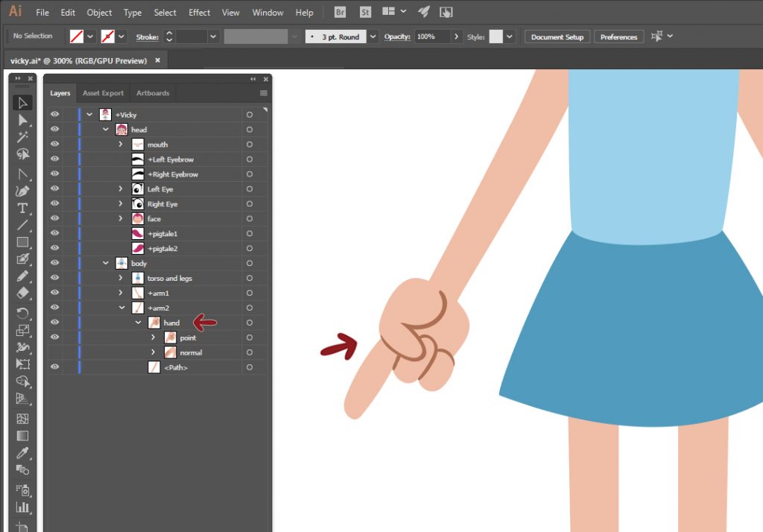Viewport: 763px width, 532px height.
Task: Open Layers panel options menu
Action: pos(264,93)
